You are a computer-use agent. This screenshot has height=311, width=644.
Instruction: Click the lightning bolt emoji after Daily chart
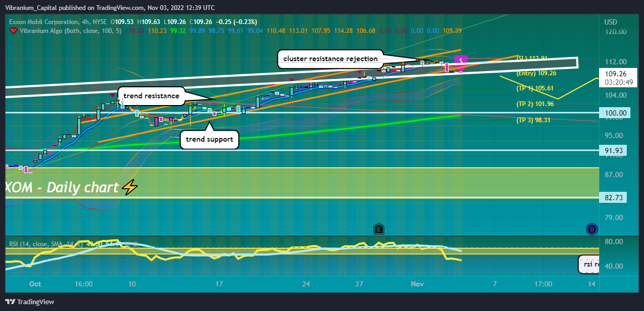pos(130,187)
